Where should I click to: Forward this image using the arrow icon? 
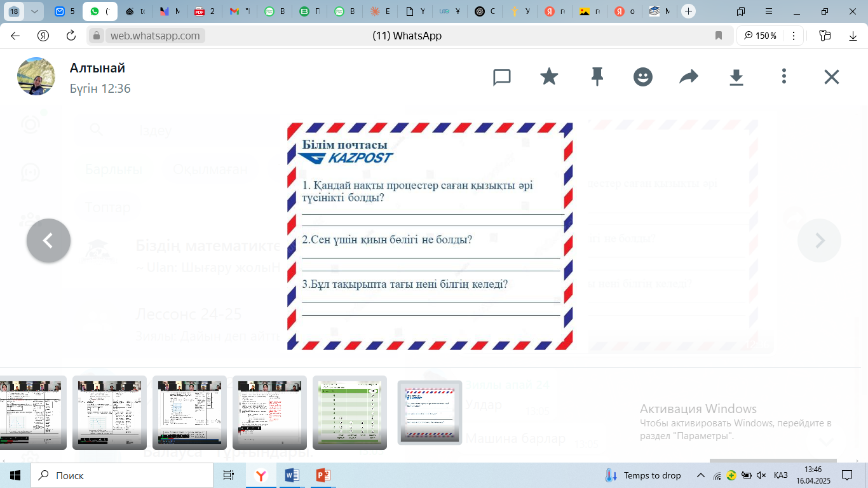pyautogui.click(x=689, y=78)
